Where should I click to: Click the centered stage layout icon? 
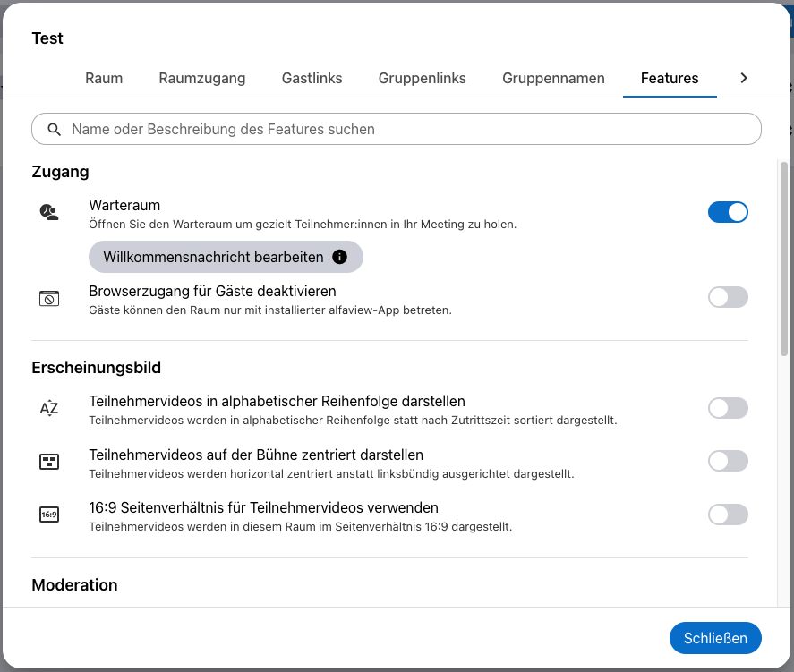tap(48, 462)
